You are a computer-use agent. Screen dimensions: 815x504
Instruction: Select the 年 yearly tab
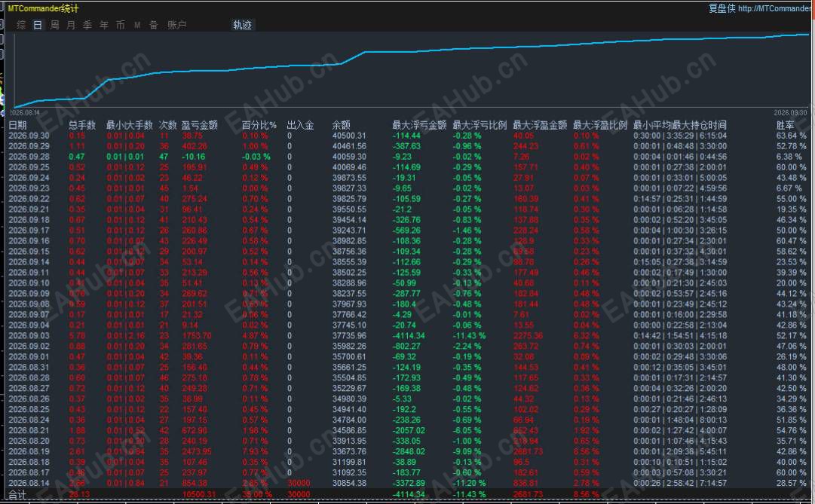click(104, 25)
